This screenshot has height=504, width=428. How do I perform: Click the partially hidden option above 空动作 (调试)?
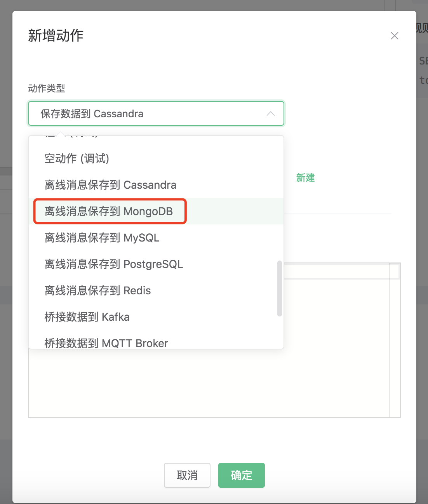coord(72,137)
